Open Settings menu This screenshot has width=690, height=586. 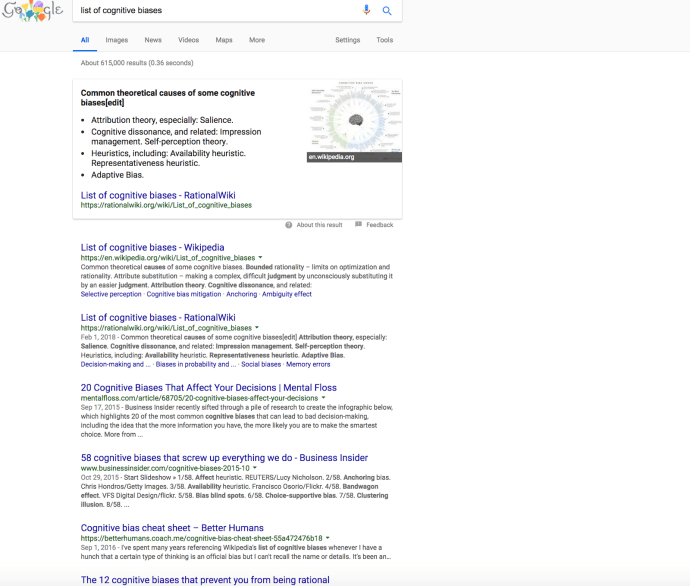point(348,40)
